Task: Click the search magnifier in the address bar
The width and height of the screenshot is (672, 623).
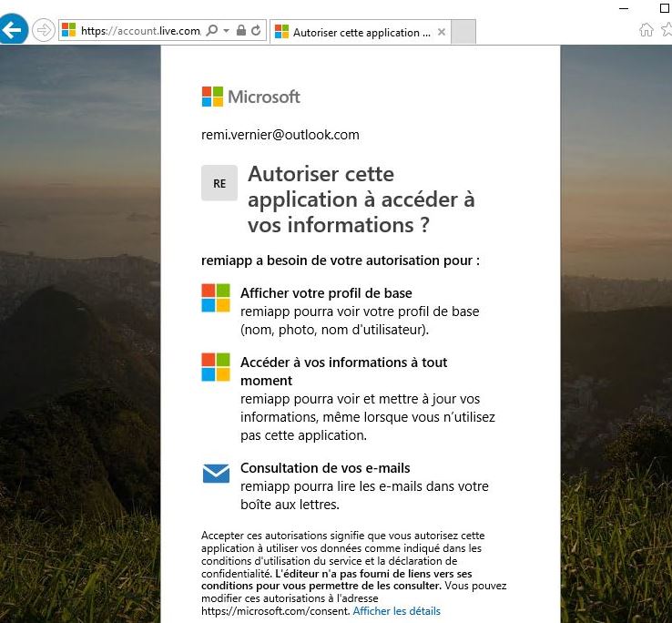Action: tap(212, 30)
